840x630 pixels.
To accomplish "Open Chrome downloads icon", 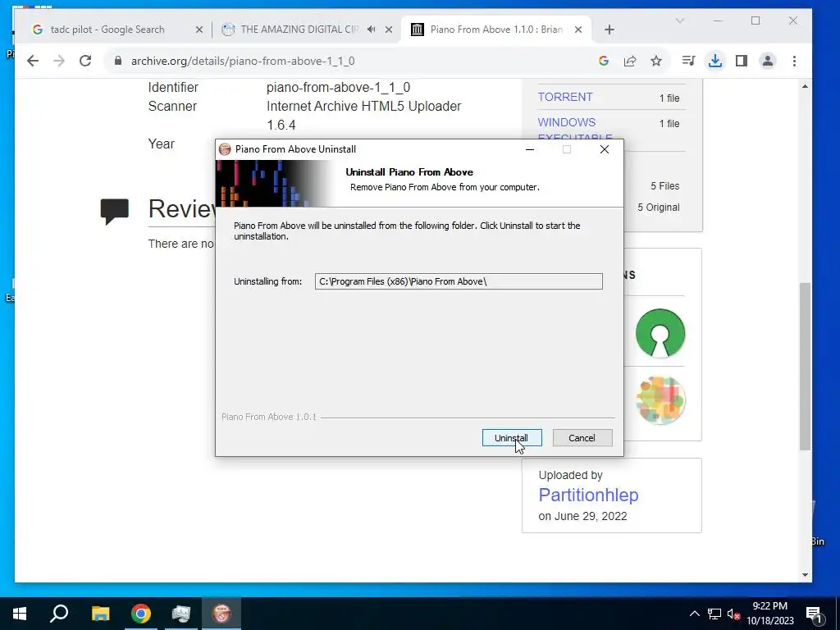I will pos(714,61).
